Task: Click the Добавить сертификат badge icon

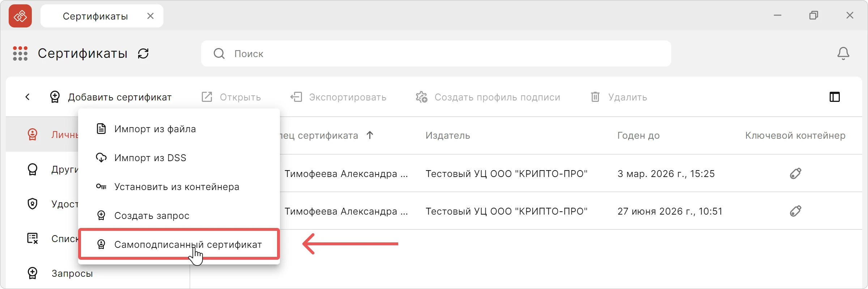Action: (55, 97)
